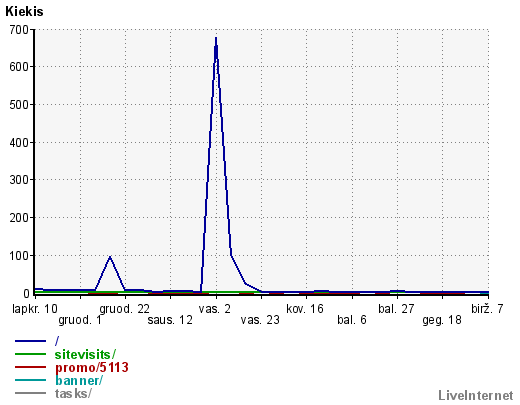Image resolution: width=520 pixels, height=405 pixels.
Task: Open the banner/ legend link
Action: (79, 380)
